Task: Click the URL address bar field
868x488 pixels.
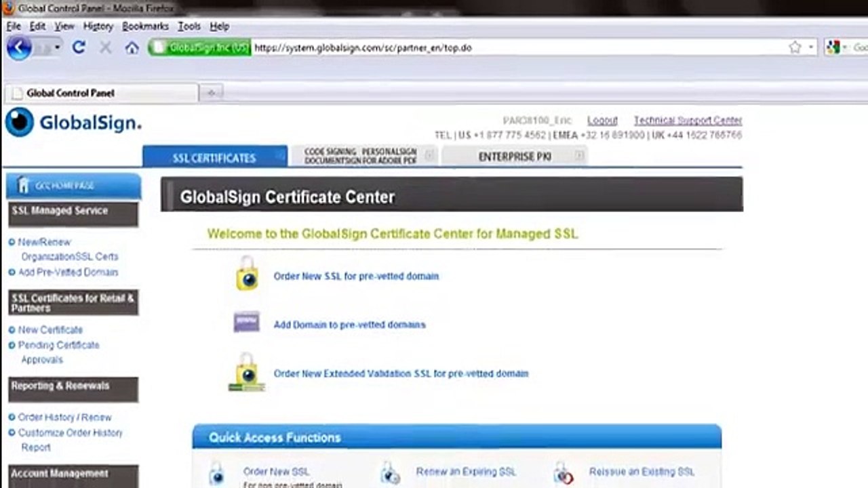Action: [x=519, y=47]
